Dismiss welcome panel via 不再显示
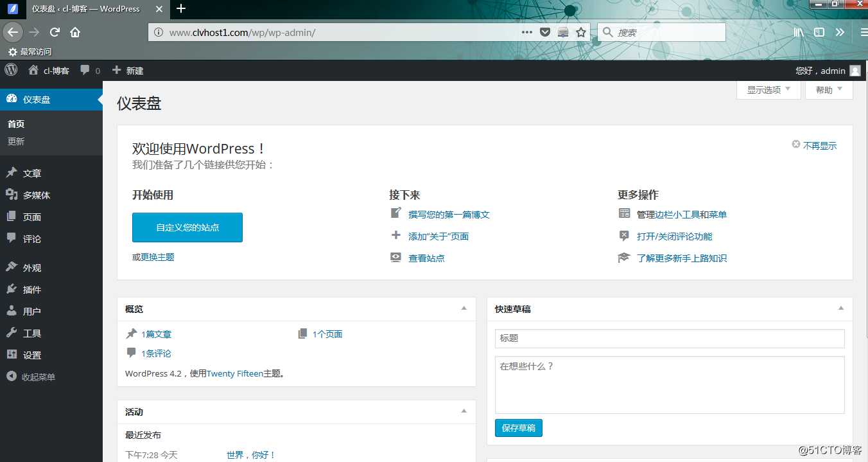The width and height of the screenshot is (868, 462). pos(814,146)
